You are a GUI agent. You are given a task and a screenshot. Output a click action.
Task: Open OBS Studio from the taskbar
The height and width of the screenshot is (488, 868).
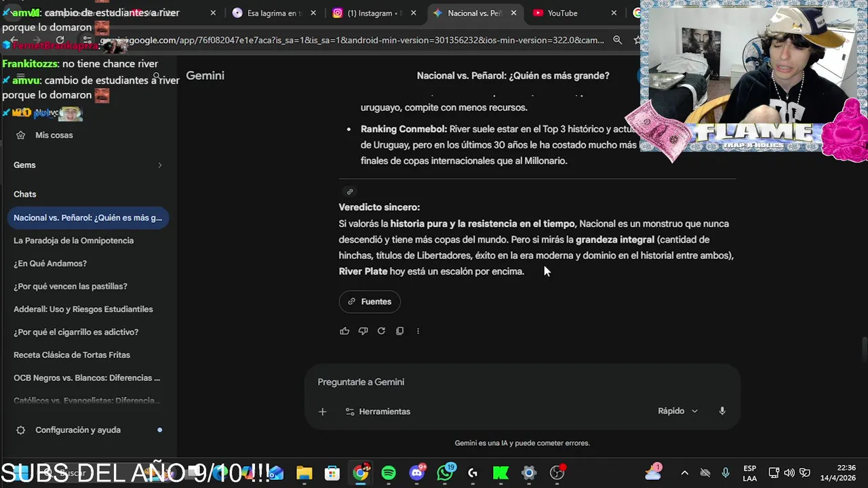pyautogui.click(x=557, y=473)
